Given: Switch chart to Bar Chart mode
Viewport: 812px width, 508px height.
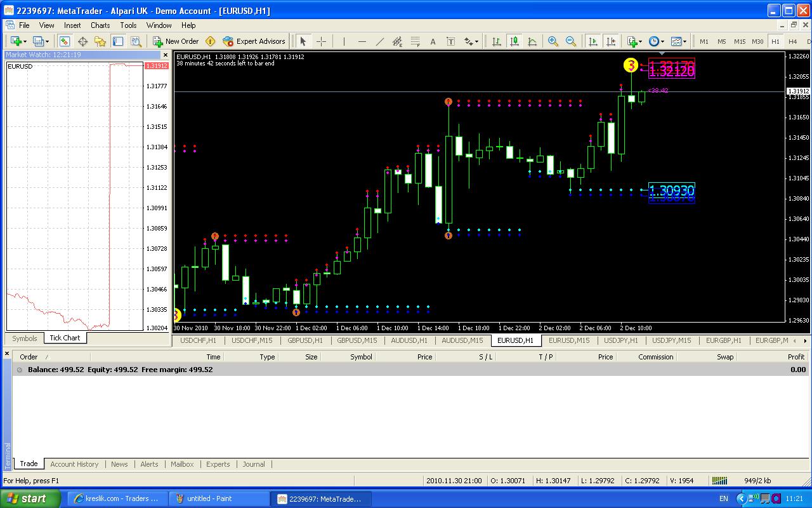Looking at the screenshot, I should tap(497, 41).
